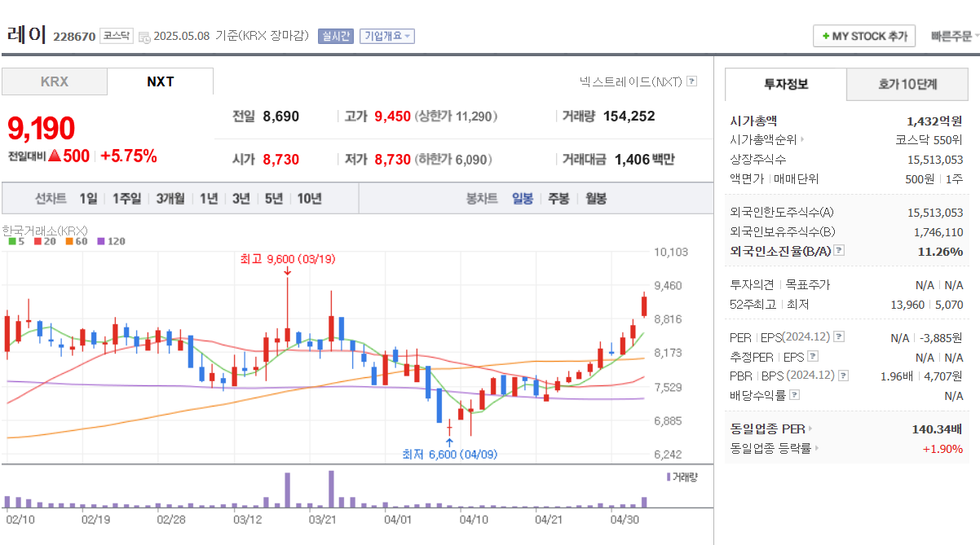Viewport: 980px width, 545px height.
Task: Click 최고 9,600 (03/19) chart marker
Action: coord(288,259)
